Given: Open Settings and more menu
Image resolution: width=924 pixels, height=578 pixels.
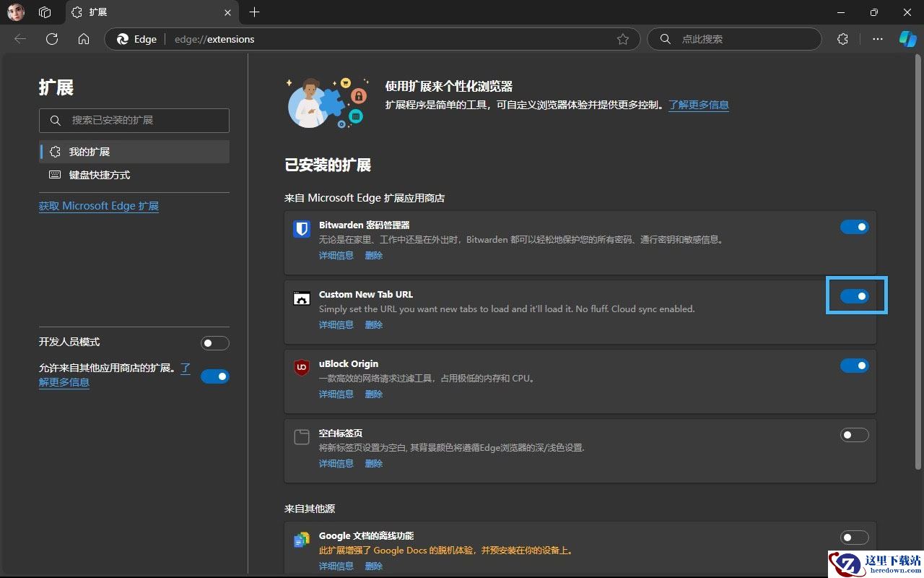Looking at the screenshot, I should click(x=878, y=39).
